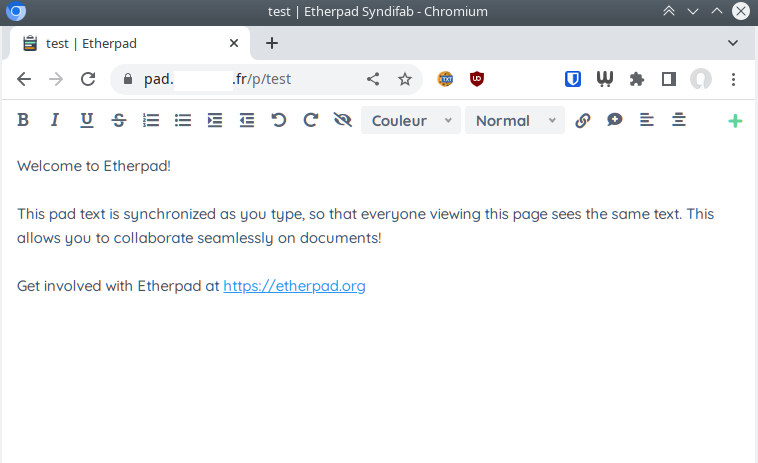Clear authorship colors with crossed-eye icon
The width and height of the screenshot is (758, 463).
point(343,120)
